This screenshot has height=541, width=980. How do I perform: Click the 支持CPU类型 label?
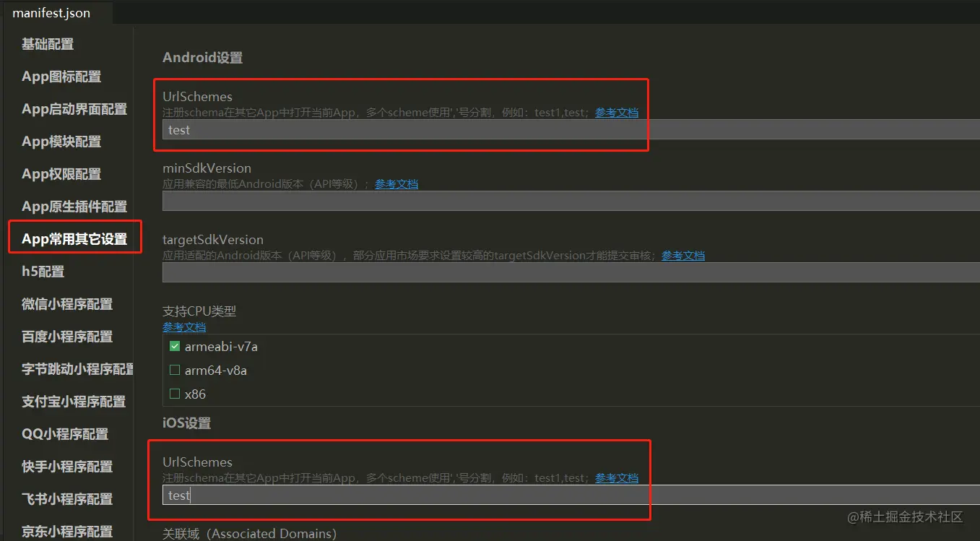(199, 311)
